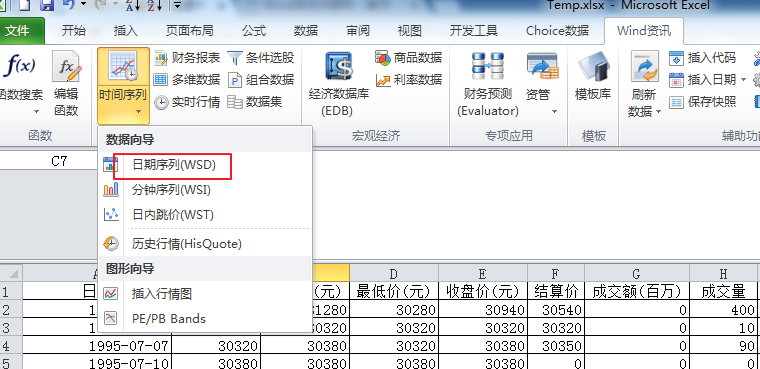The image size is (760, 369).
Task: Select row 4 header
Action: click(x=11, y=346)
